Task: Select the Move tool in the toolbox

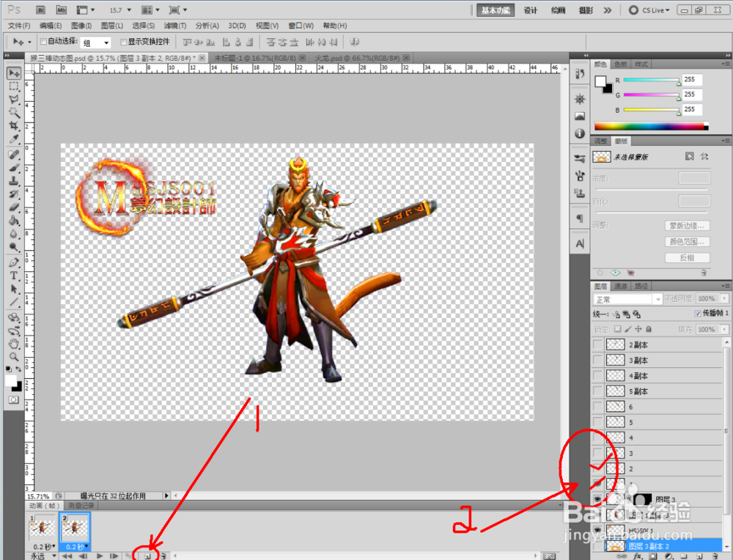Action: coord(14,73)
